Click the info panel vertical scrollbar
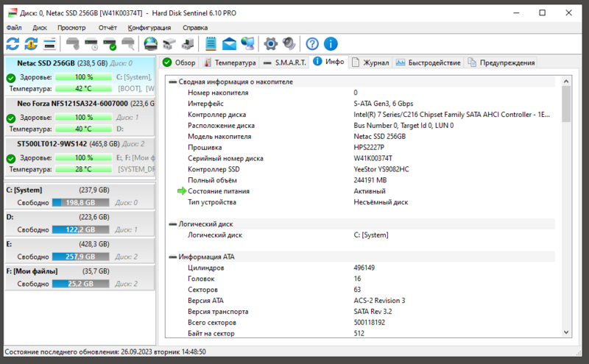The width and height of the screenshot is (589, 364). [x=565, y=206]
